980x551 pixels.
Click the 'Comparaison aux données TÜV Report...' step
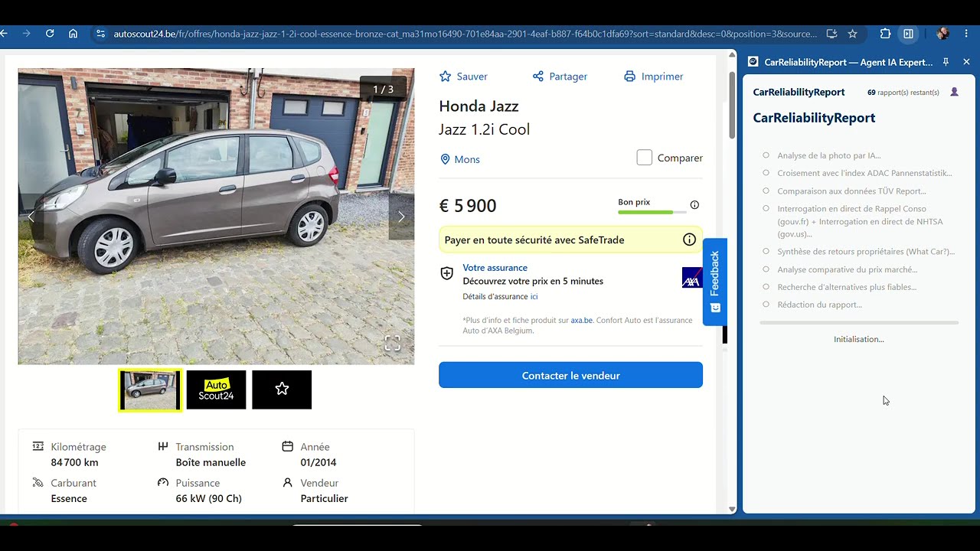[851, 191]
